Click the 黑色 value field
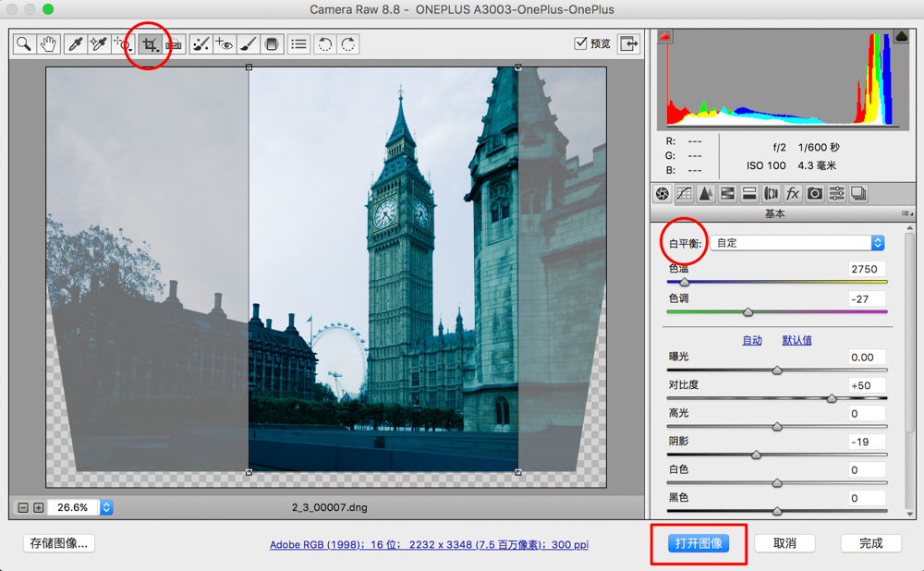The image size is (924, 571). pos(867,499)
